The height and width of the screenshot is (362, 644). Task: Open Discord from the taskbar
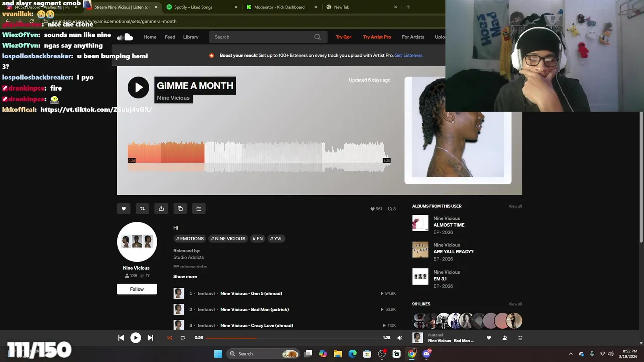(x=427, y=354)
